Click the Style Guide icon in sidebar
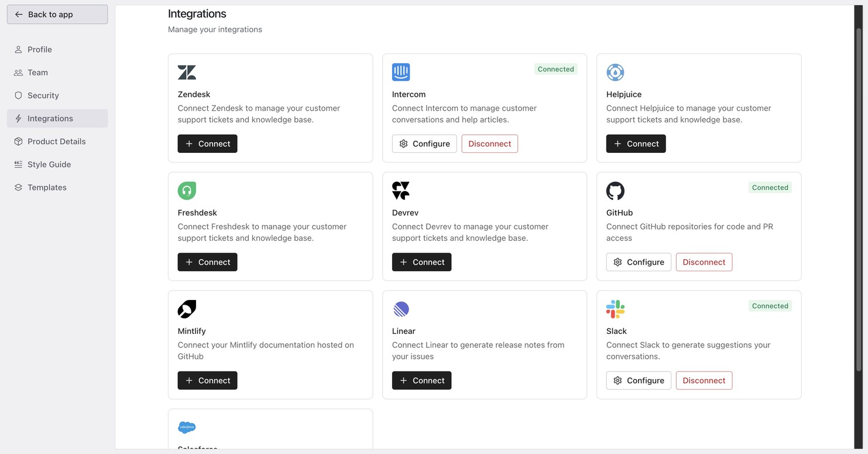 tap(18, 165)
